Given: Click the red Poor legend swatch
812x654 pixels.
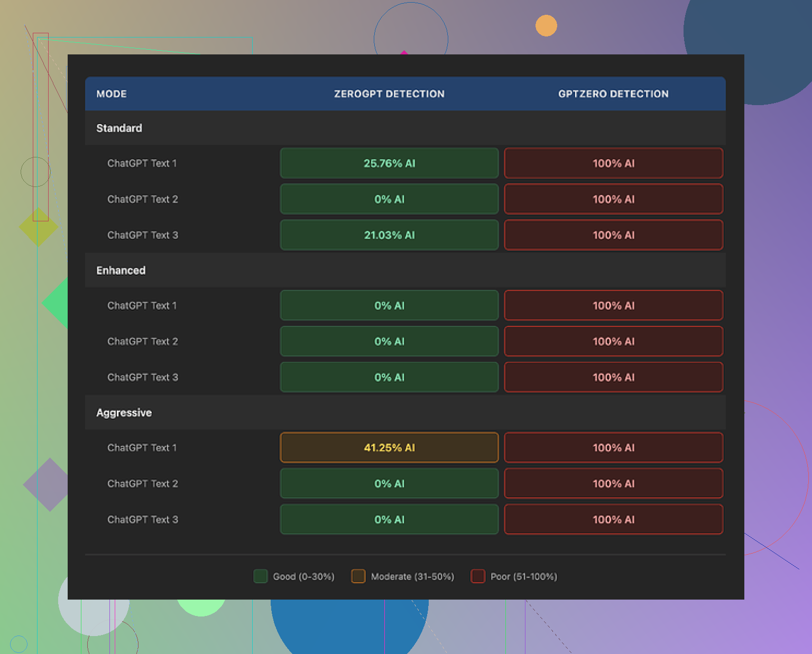Looking at the screenshot, I should (478, 576).
